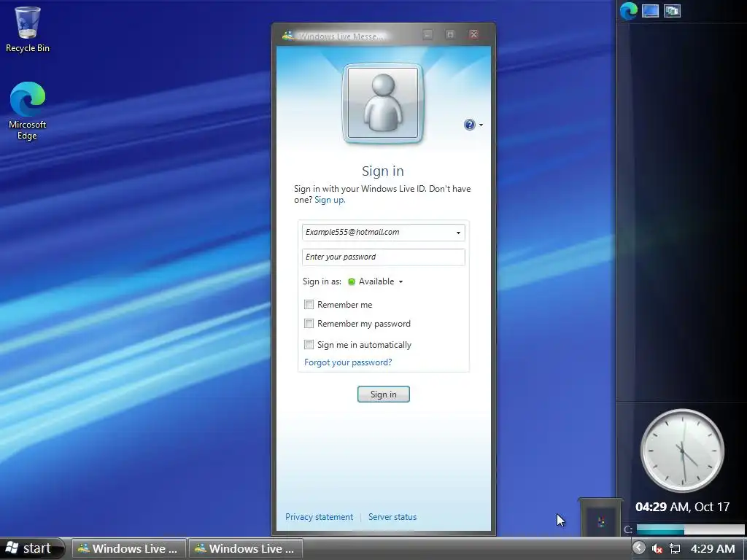Show hidden tray icons arrow
747x560 pixels.
pos(639,548)
